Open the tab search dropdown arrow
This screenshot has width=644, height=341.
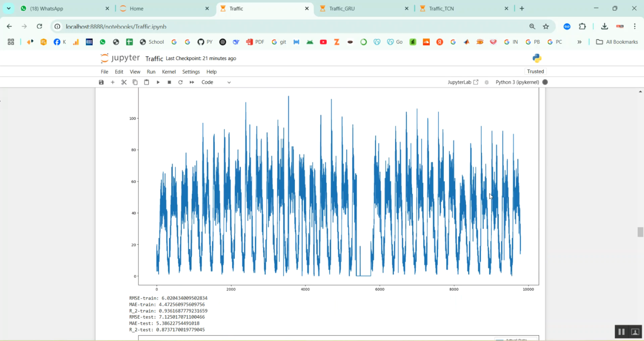(x=9, y=9)
